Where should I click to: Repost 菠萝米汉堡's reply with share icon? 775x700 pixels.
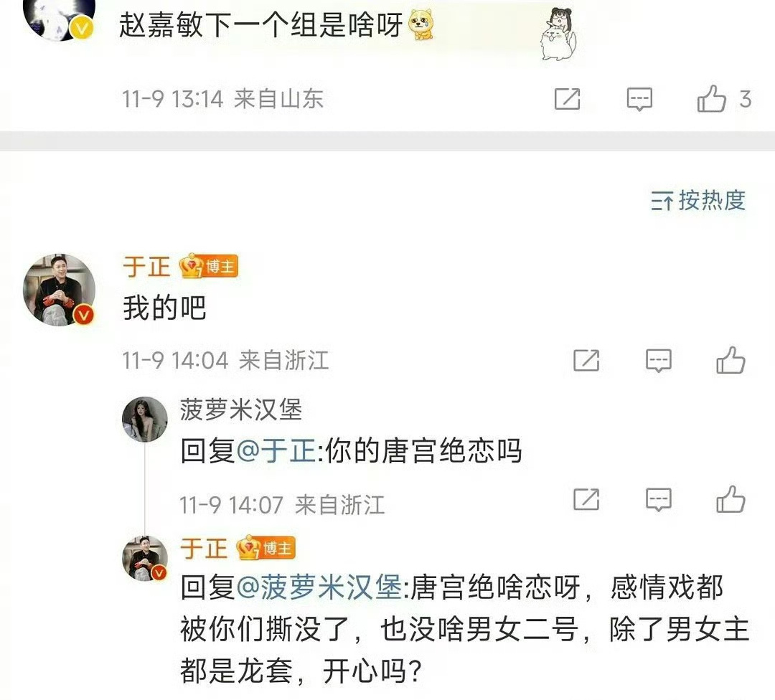click(x=586, y=499)
